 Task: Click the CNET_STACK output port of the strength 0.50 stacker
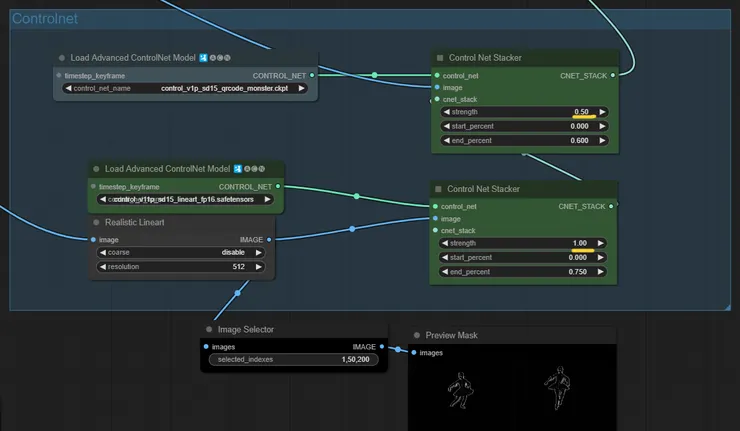613,75
